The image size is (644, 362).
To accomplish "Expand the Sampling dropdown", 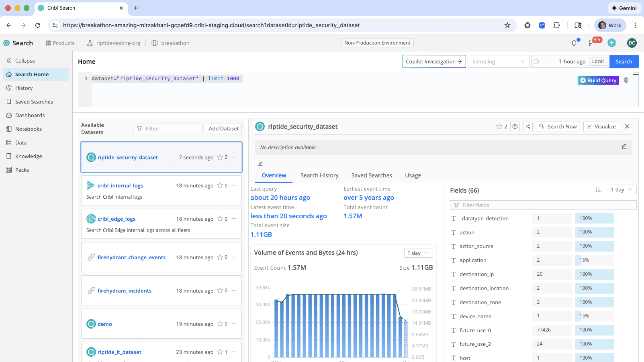I will point(498,61).
